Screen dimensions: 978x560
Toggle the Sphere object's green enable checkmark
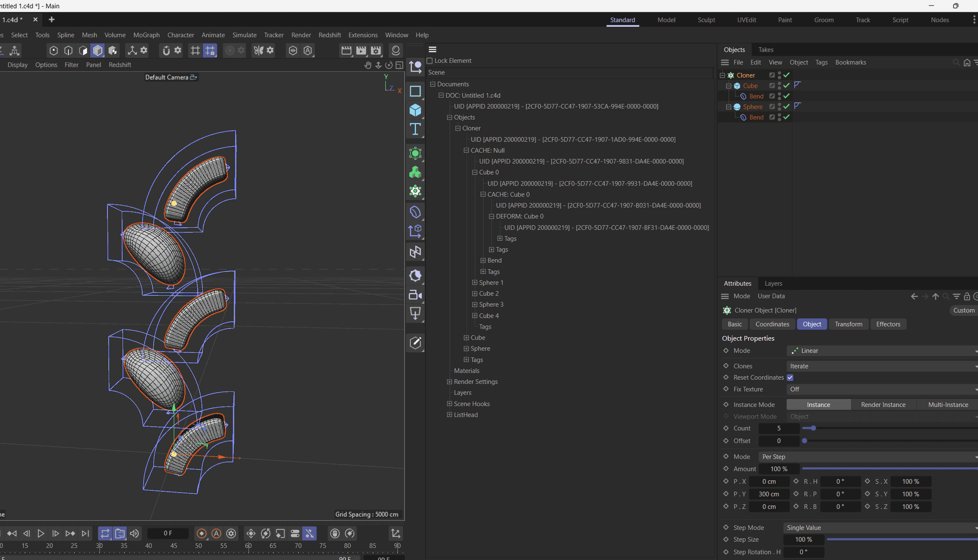click(787, 106)
